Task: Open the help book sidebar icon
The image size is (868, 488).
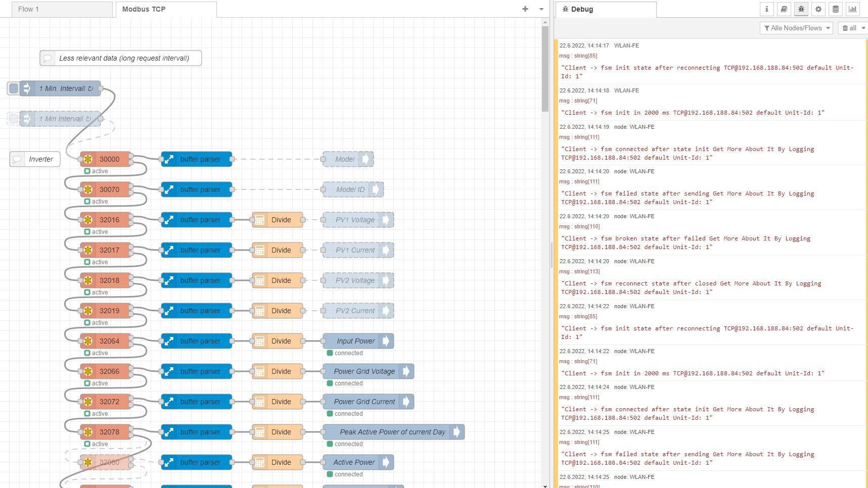Action: [784, 9]
